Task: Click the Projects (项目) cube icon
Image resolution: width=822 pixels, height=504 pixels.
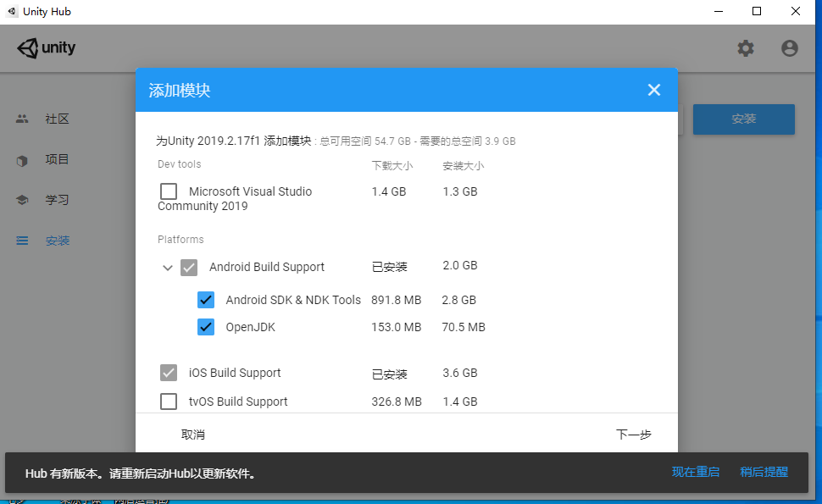Action: pos(22,160)
